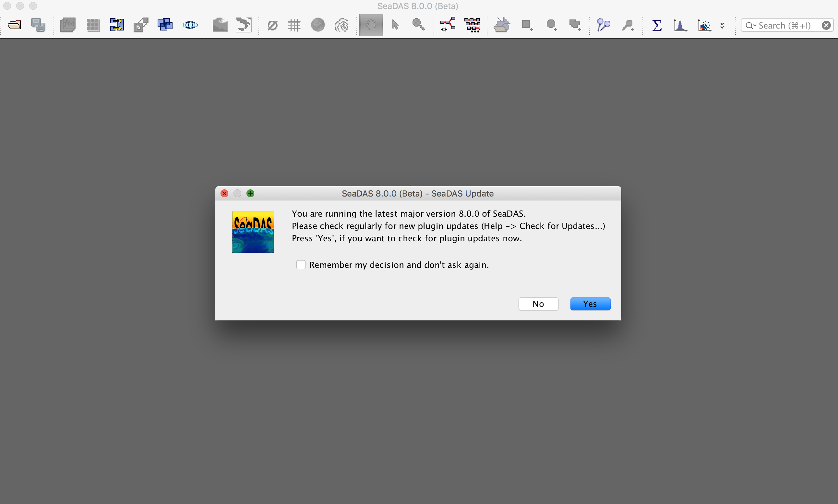Click the No button in update dialog
This screenshot has width=838, height=504.
click(x=538, y=304)
